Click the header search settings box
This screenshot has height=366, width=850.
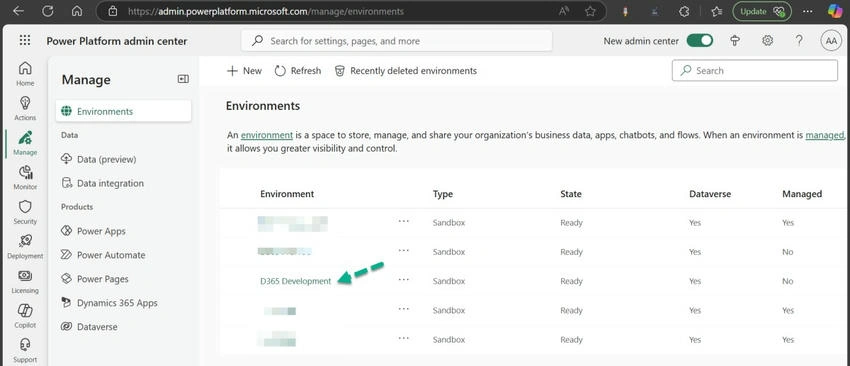tap(396, 41)
